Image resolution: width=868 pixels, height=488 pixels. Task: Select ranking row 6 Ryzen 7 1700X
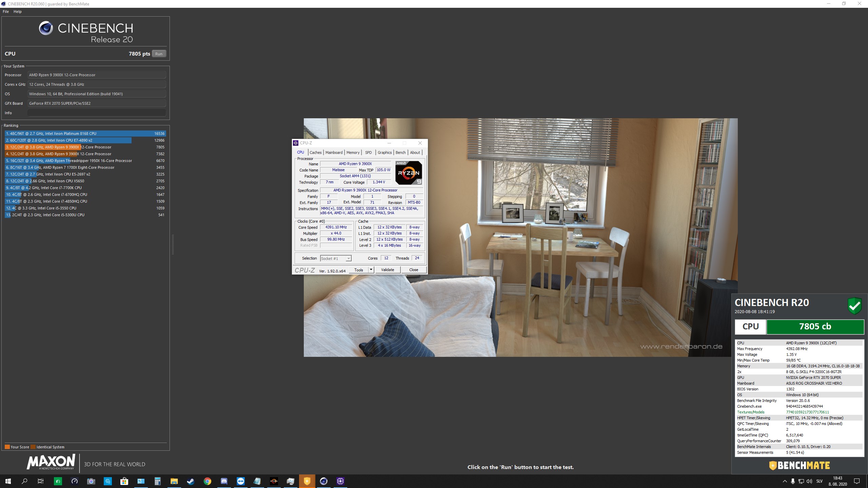pyautogui.click(x=85, y=167)
